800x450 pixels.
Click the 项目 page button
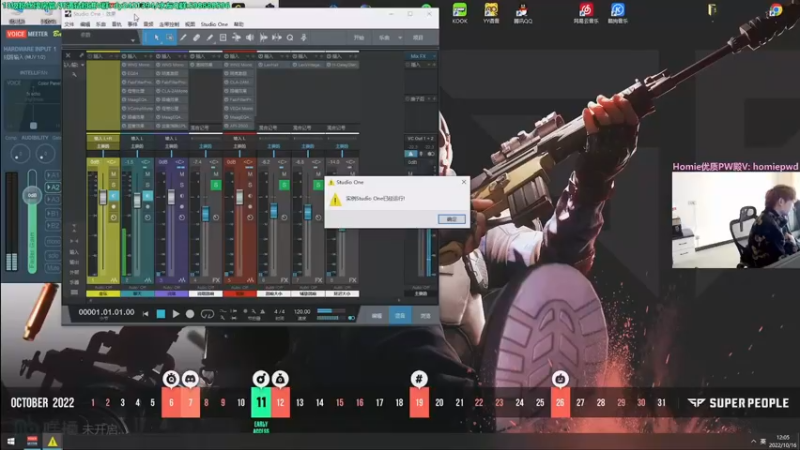418,38
